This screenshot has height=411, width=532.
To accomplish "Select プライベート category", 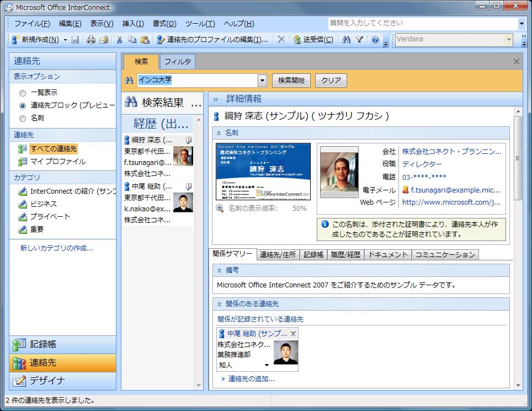I will tap(50, 216).
